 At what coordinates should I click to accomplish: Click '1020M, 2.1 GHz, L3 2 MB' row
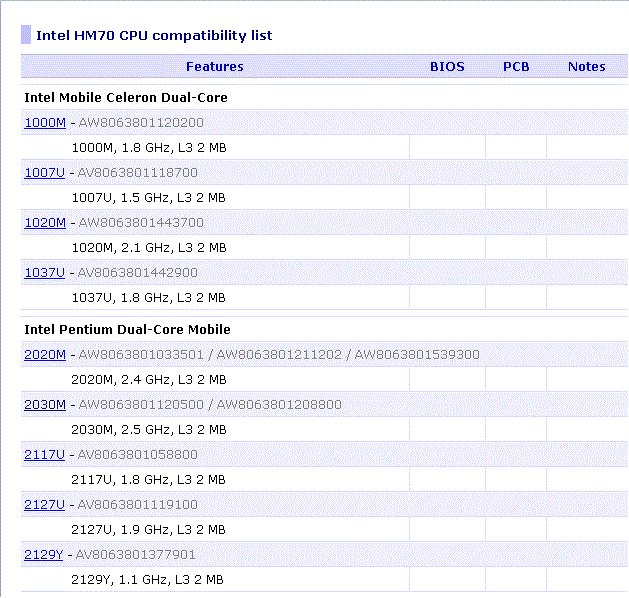(x=324, y=247)
